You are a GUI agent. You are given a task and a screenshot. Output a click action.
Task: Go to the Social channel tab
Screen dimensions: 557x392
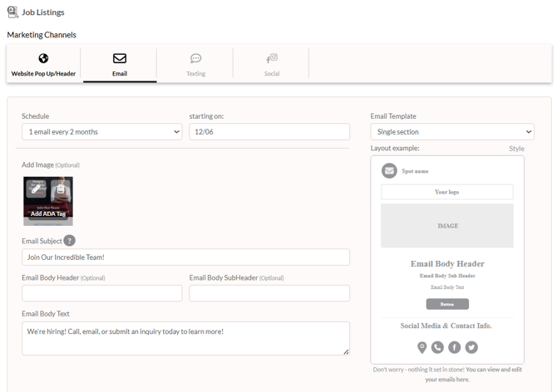point(271,64)
